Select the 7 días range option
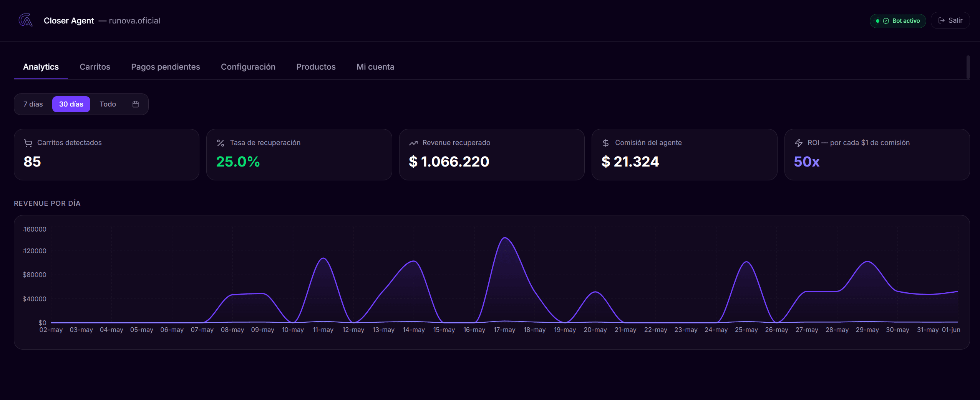Screen dimensions: 980x400 [x=33, y=104]
